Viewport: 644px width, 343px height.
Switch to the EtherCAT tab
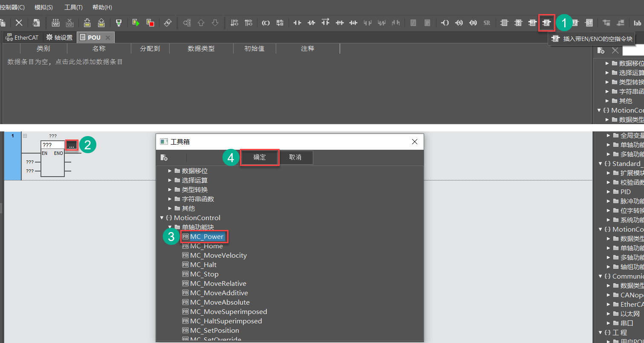[22, 38]
